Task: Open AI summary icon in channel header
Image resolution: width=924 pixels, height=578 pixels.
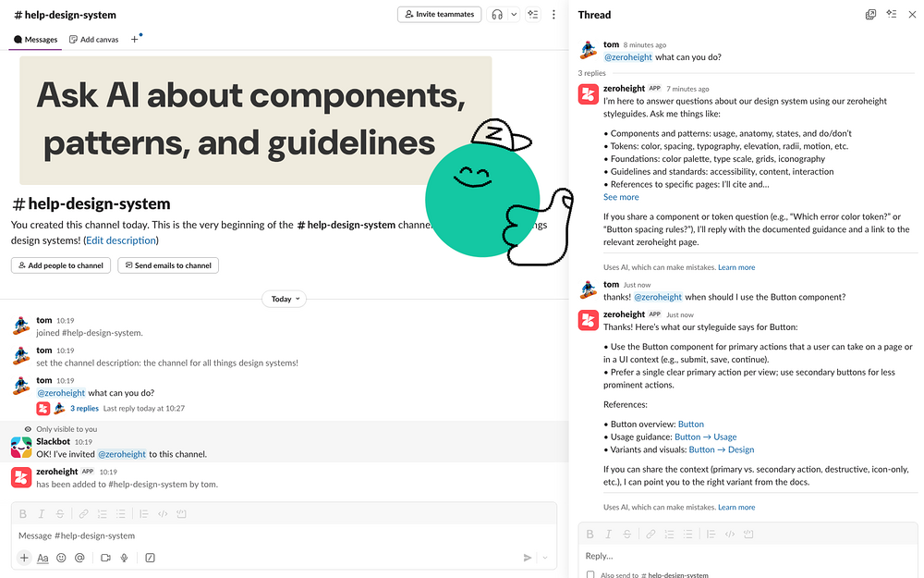Action: (x=533, y=15)
